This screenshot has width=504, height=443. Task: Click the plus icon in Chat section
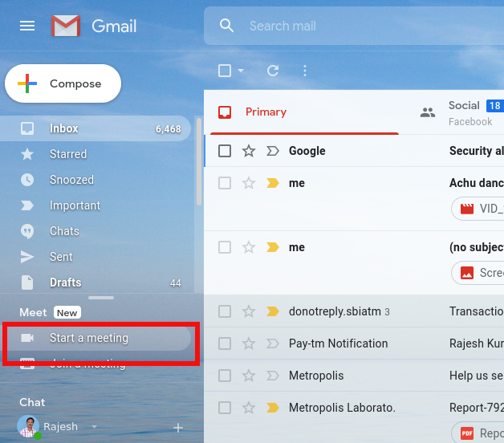coord(178,428)
